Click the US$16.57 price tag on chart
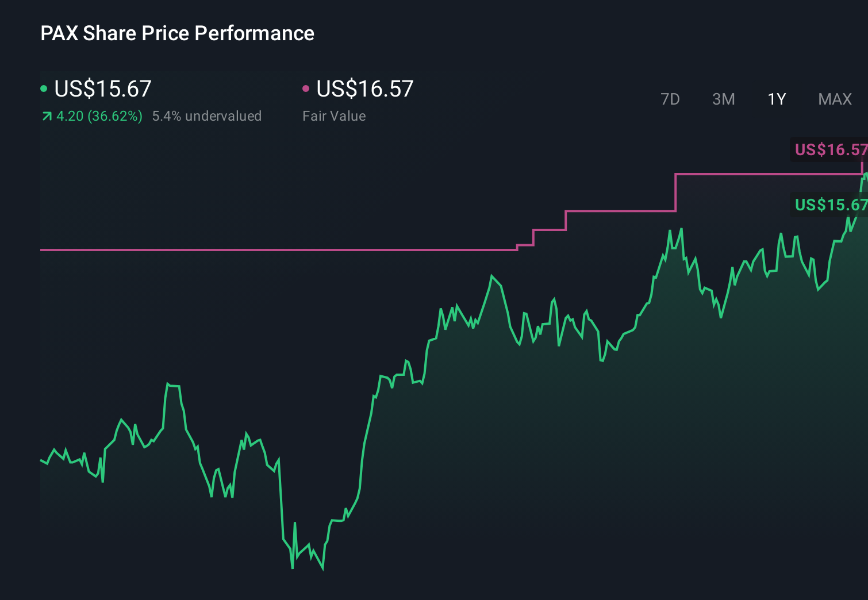This screenshot has width=868, height=600. (x=830, y=150)
